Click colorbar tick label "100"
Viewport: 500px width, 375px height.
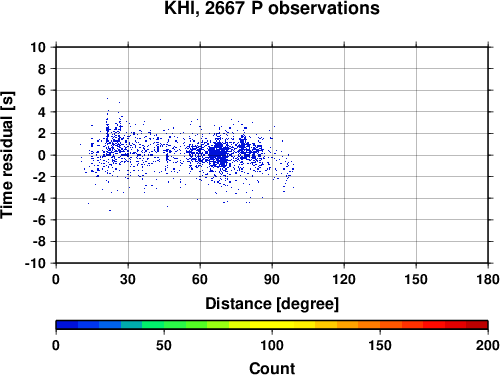(x=272, y=345)
